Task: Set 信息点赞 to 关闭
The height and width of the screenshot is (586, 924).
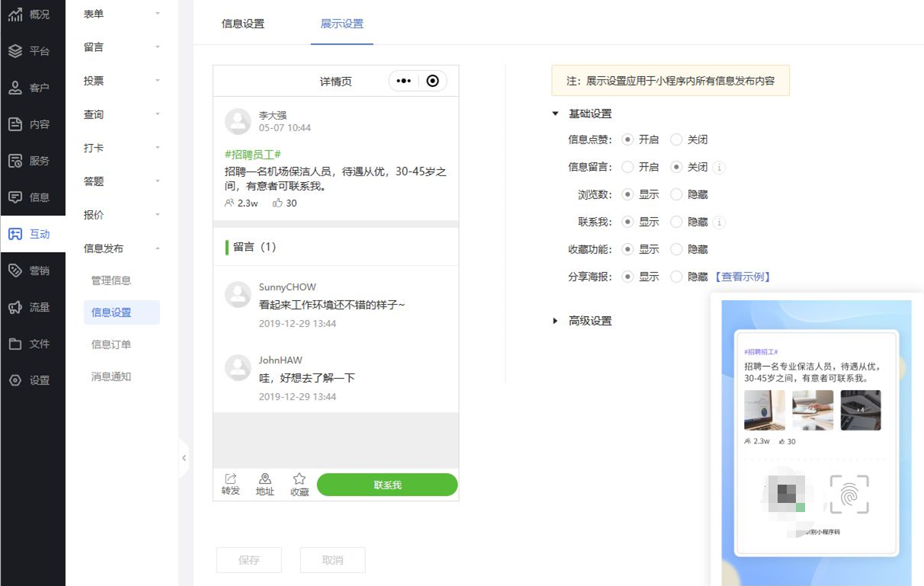Action: [x=676, y=140]
